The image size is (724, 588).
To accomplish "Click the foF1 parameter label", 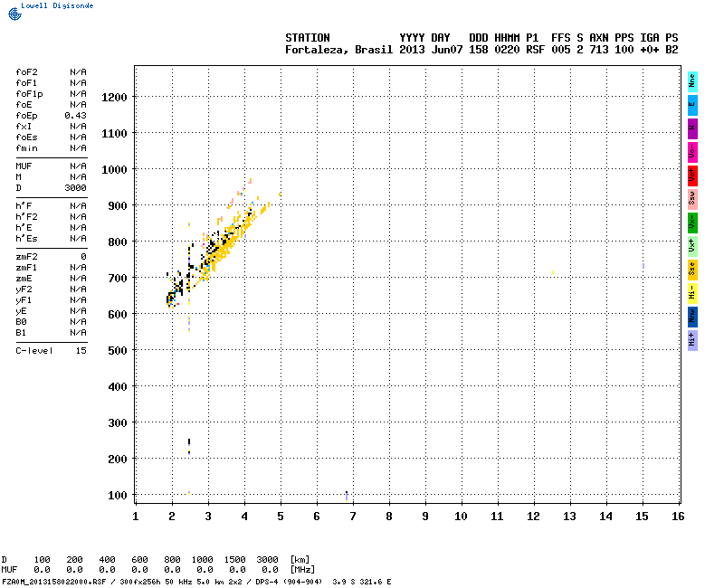I will (x=27, y=83).
